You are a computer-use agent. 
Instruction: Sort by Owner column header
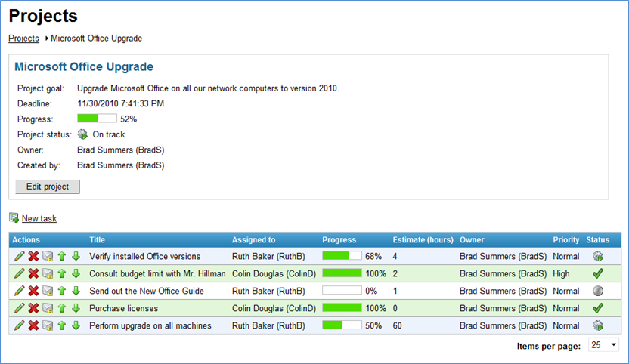(x=472, y=239)
